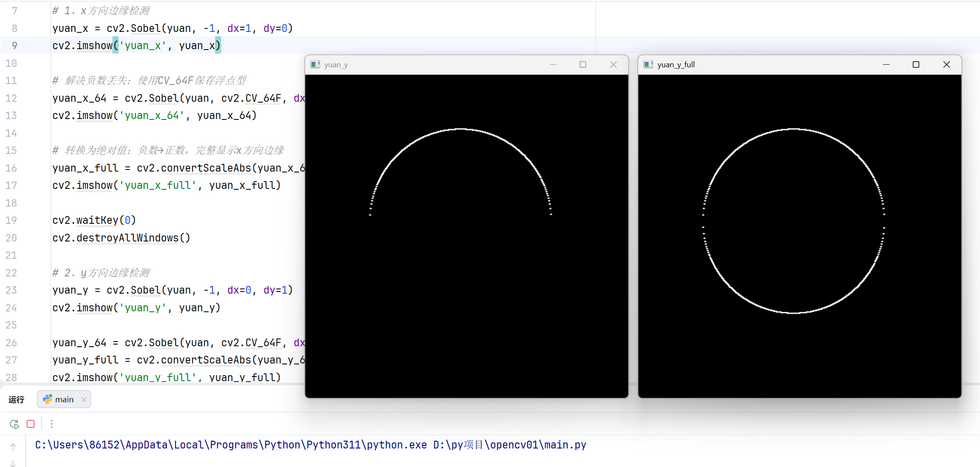Viewport: 980px width, 467px height.
Task: Close the main run tab
Action: click(x=84, y=400)
